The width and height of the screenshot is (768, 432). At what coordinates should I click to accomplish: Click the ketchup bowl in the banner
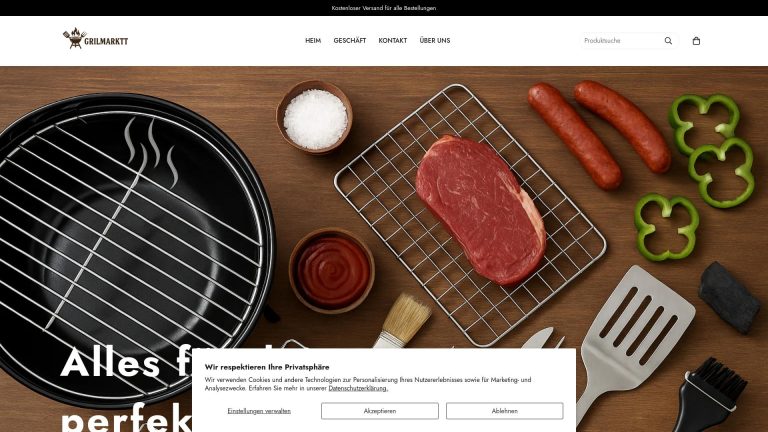(x=332, y=270)
